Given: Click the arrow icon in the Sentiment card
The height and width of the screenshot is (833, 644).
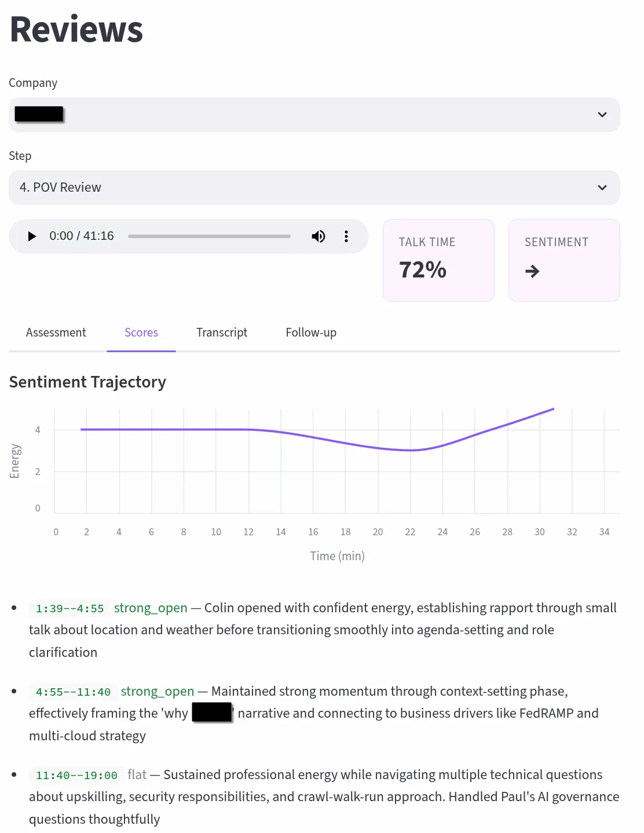Looking at the screenshot, I should tap(532, 271).
